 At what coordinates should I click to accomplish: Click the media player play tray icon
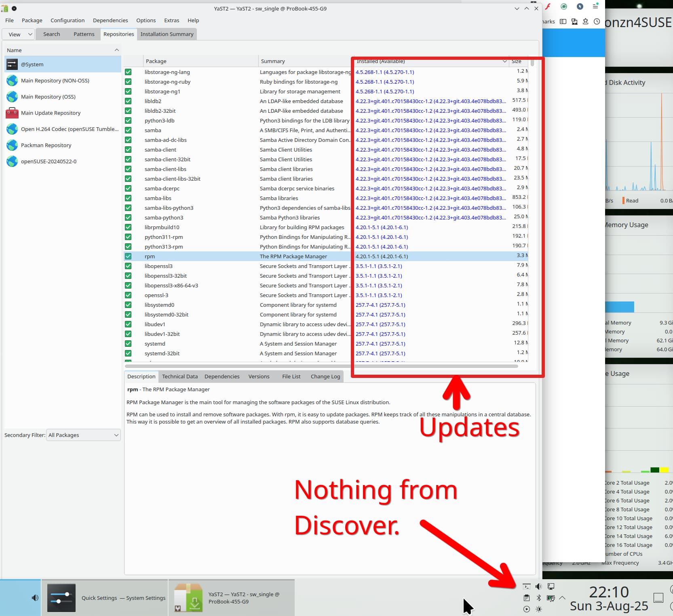[526, 609]
